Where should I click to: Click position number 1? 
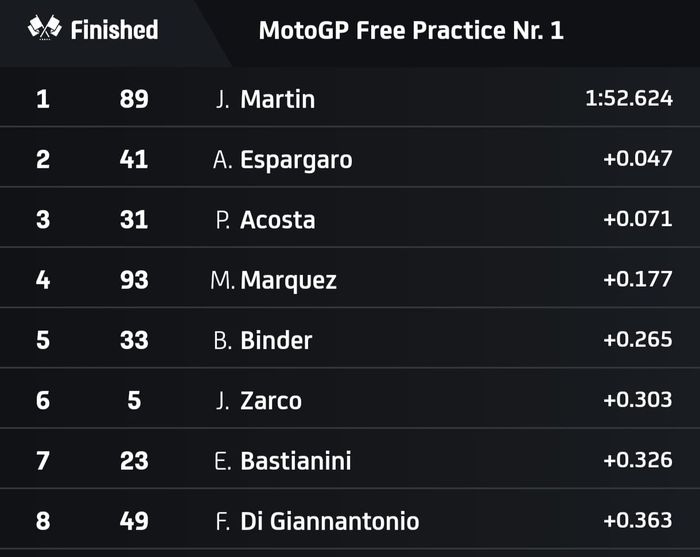(42, 99)
